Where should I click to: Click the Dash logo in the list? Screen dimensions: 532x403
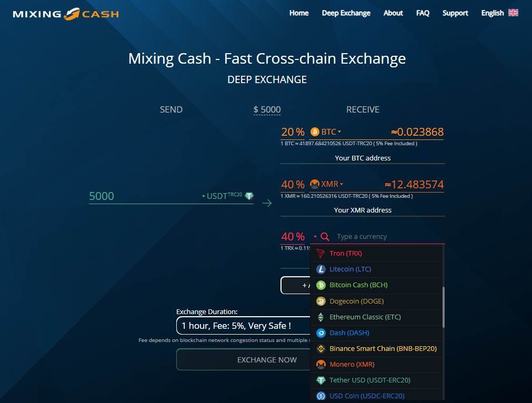pos(320,333)
